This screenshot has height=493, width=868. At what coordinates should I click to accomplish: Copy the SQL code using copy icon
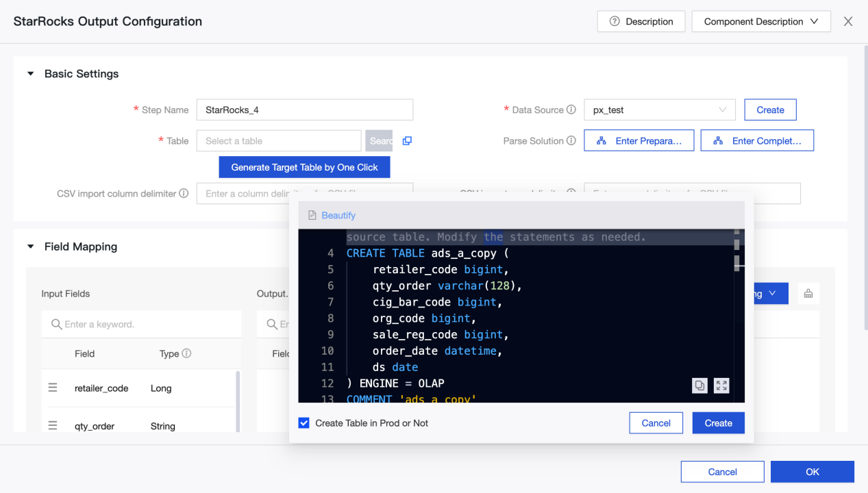[699, 385]
